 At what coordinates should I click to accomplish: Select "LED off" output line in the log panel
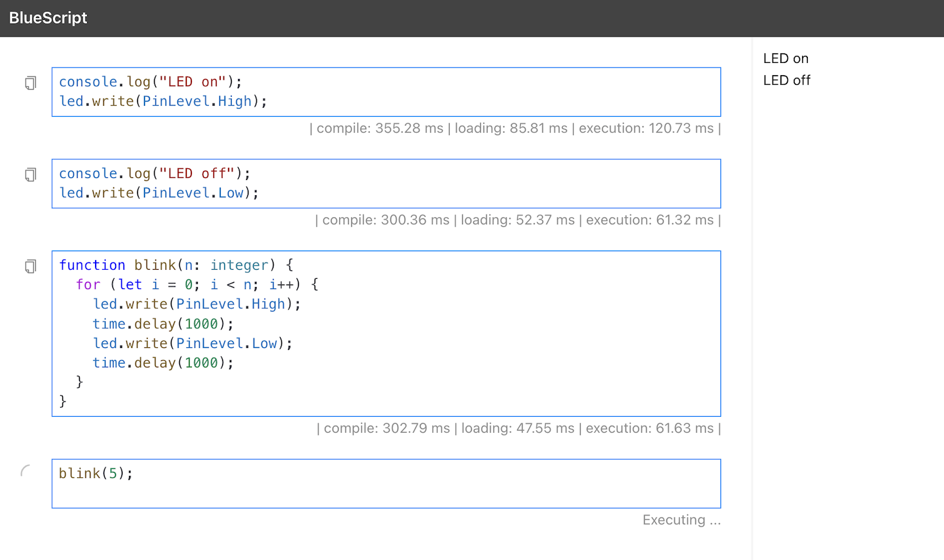click(787, 80)
